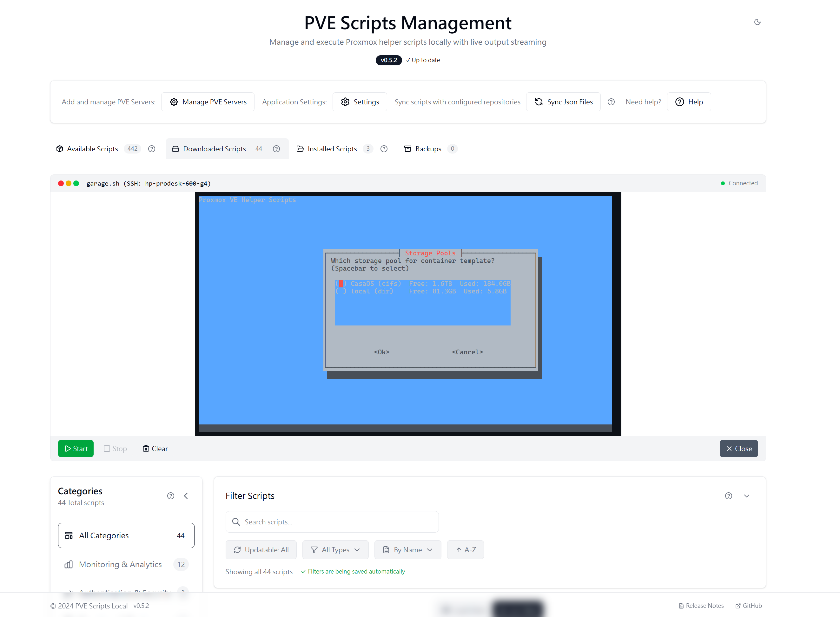Click the red terminal window dot
Viewport: 840px width, 617px height.
(61, 183)
